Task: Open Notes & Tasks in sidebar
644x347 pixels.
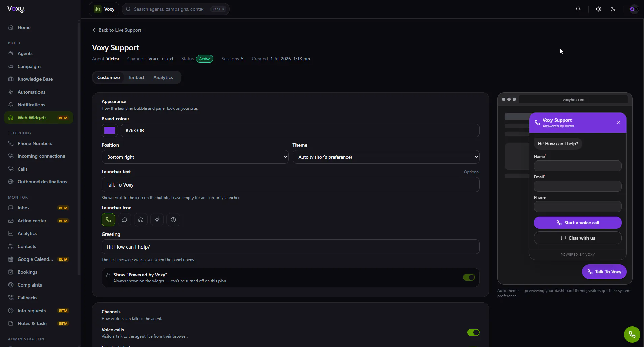Action: (x=38, y=323)
